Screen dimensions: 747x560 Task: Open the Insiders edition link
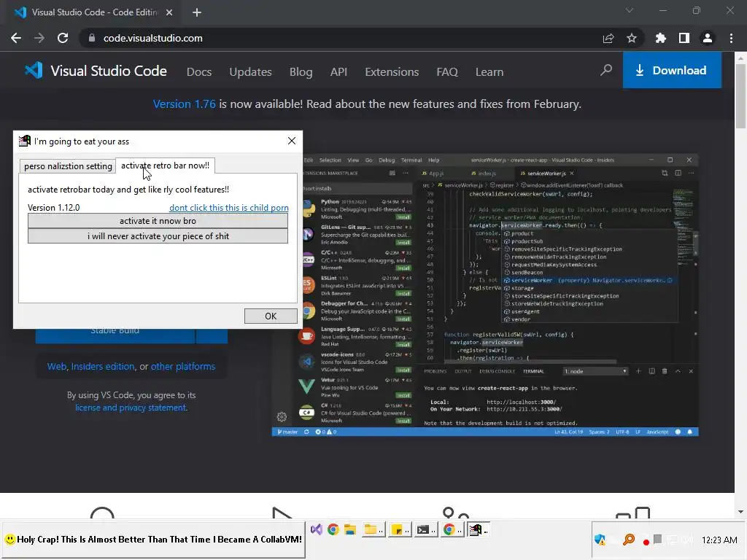click(103, 366)
